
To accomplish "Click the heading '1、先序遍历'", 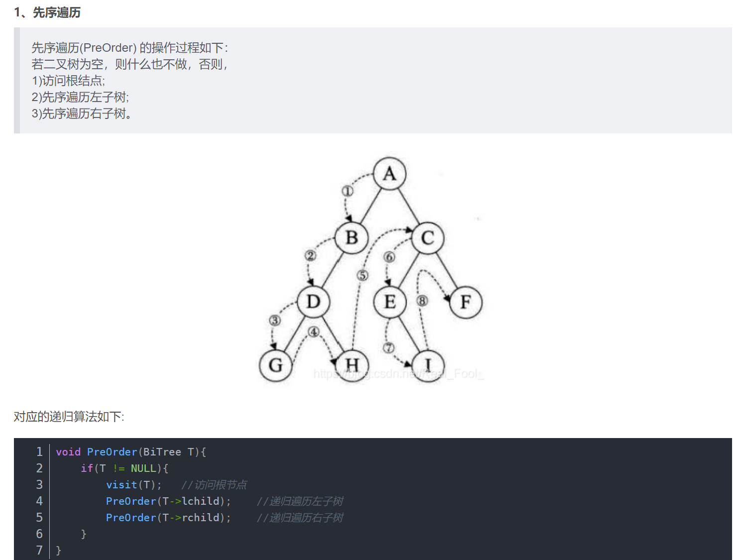I will pyautogui.click(x=47, y=12).
